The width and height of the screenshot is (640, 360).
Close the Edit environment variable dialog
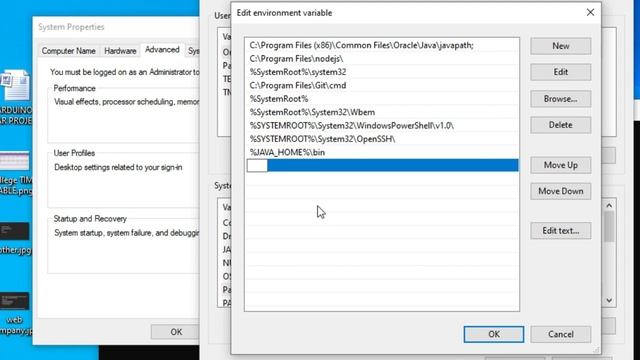(x=590, y=13)
